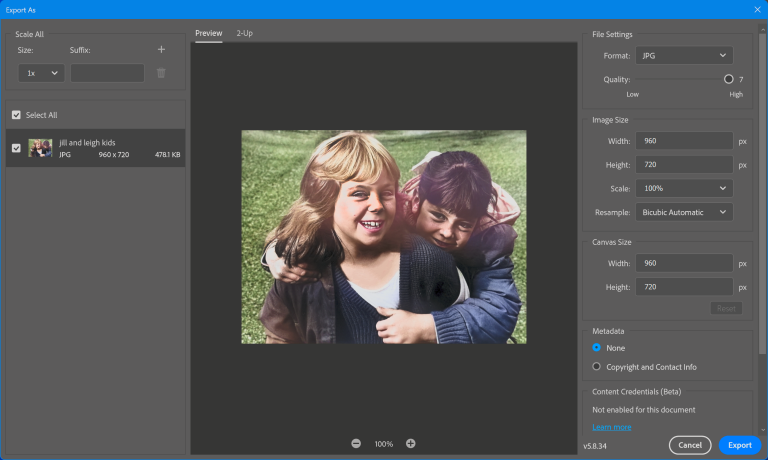This screenshot has width=768, height=460.
Task: Select the None metadata option
Action: [x=597, y=348]
